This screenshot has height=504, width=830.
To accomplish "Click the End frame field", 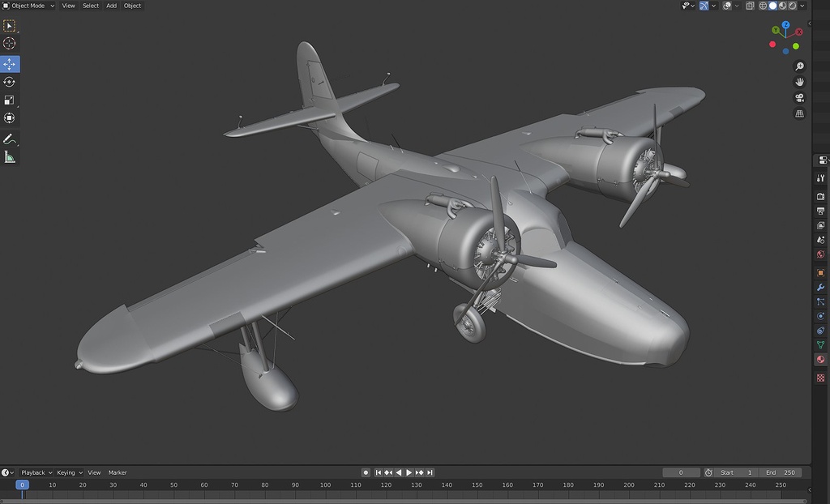I will coord(781,472).
